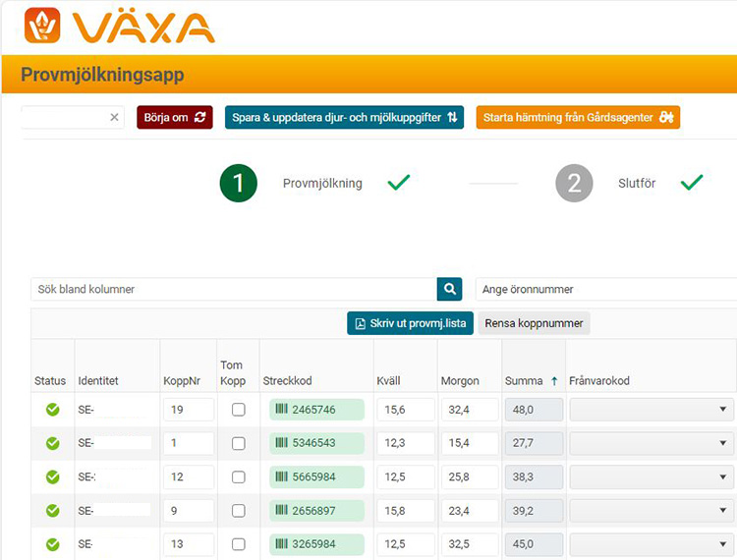Save and update animal and milk data

pos(344,118)
